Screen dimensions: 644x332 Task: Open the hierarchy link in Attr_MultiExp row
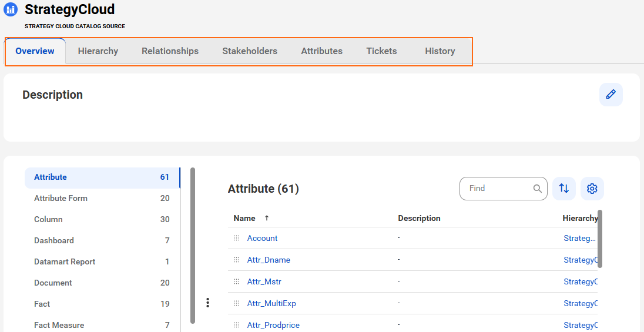coord(581,304)
